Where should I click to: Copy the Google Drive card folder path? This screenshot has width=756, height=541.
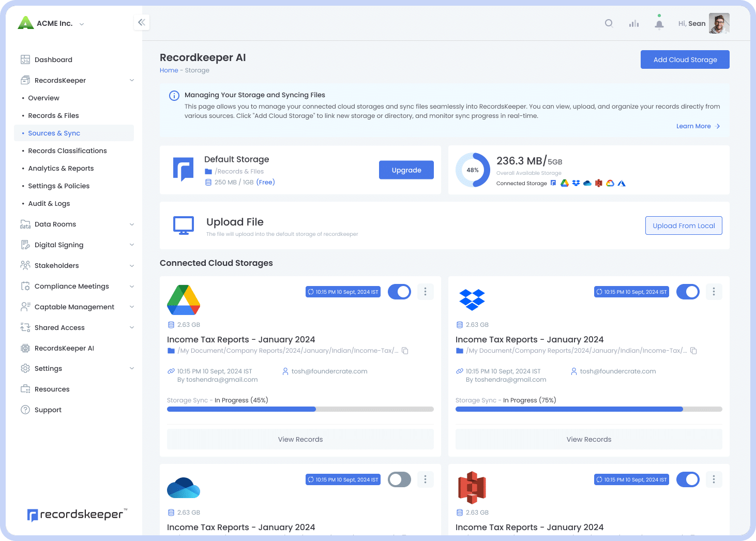(405, 351)
